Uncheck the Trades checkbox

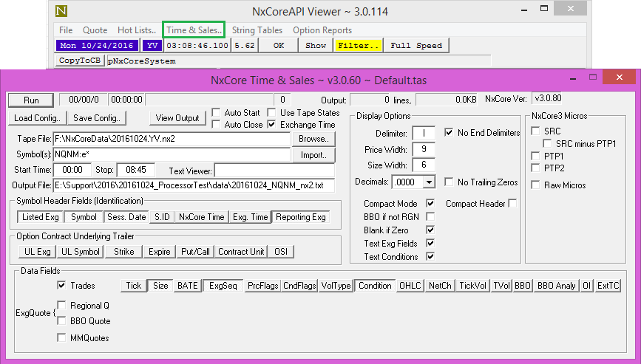[x=61, y=285]
